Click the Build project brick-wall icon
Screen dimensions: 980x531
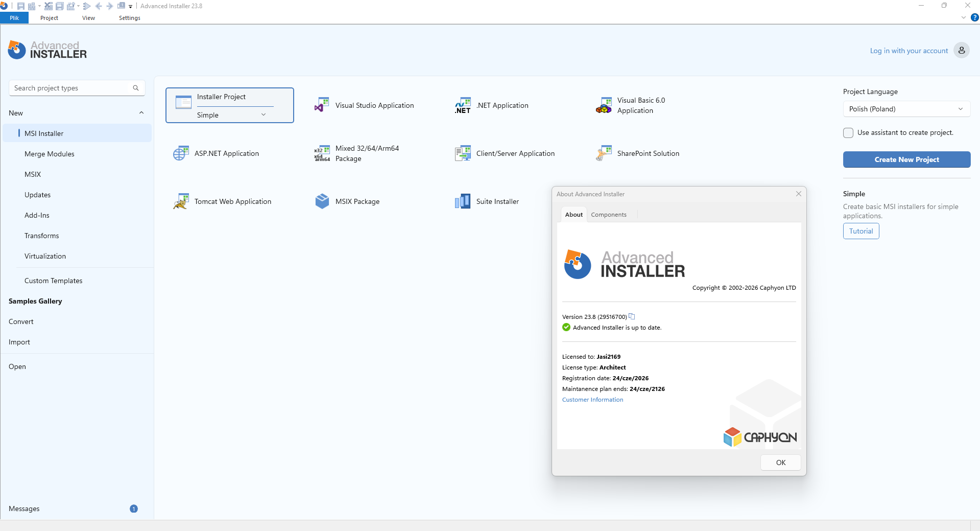(32, 6)
